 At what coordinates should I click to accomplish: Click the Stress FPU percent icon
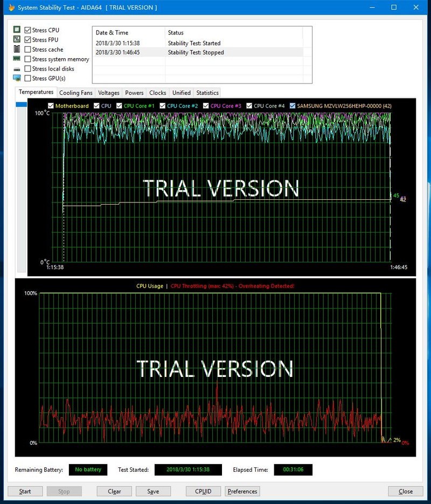[x=16, y=39]
